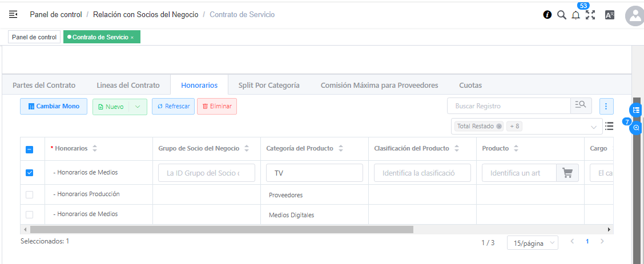Open the info icon in header
The width and height of the screenshot is (644, 264).
point(547,15)
